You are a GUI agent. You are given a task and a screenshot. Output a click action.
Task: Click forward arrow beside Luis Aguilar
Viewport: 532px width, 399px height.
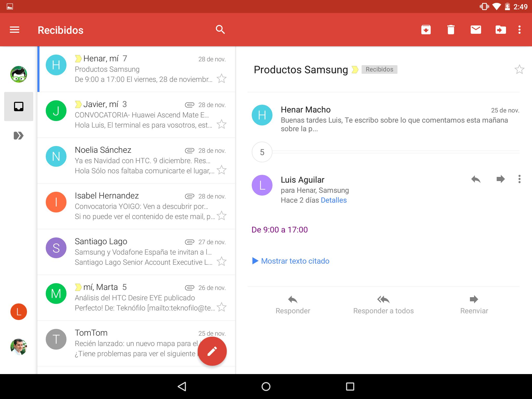tap(500, 179)
